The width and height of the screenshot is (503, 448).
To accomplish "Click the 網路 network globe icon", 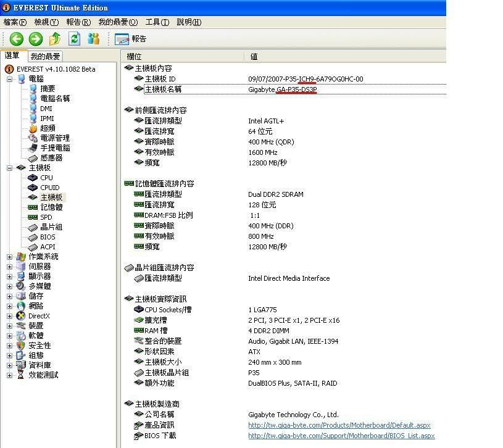I will pos(21,306).
